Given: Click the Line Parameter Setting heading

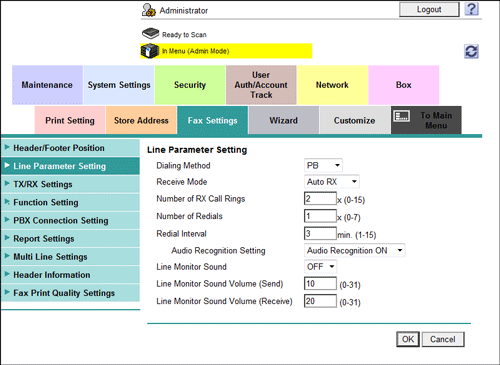Looking at the screenshot, I should click(x=197, y=150).
